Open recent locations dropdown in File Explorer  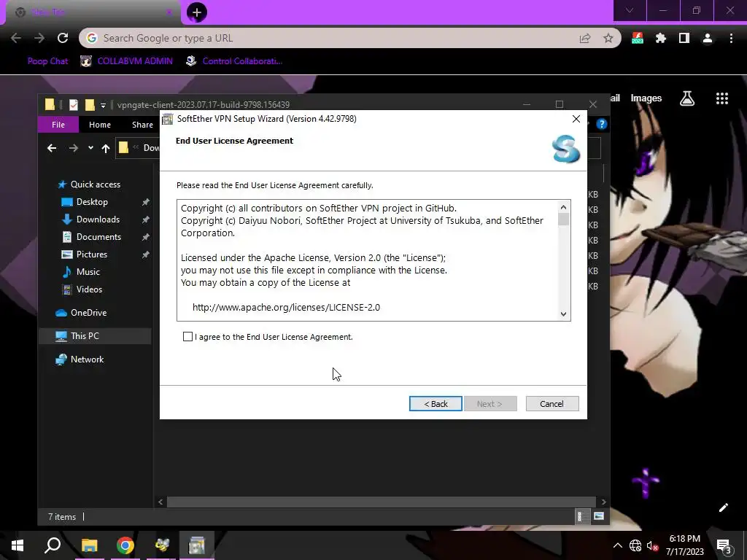click(90, 148)
